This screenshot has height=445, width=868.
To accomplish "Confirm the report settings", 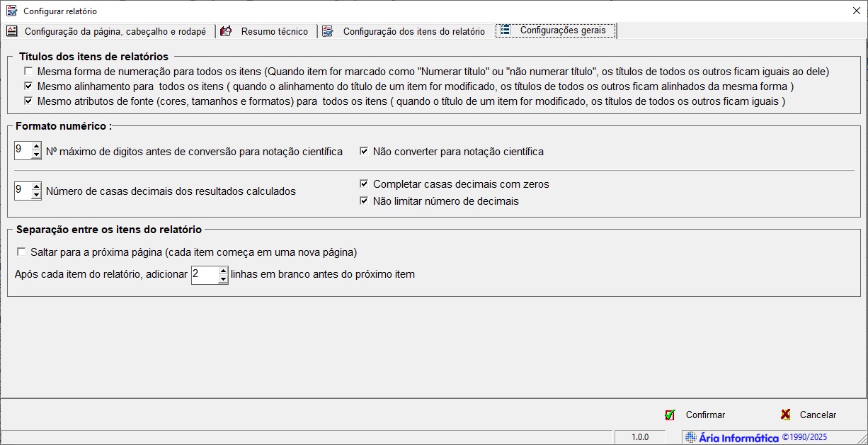I will coord(695,415).
